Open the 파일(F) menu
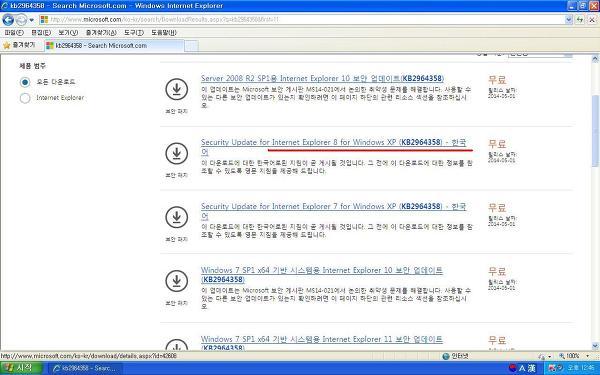This screenshot has height=375, width=600. (14, 33)
